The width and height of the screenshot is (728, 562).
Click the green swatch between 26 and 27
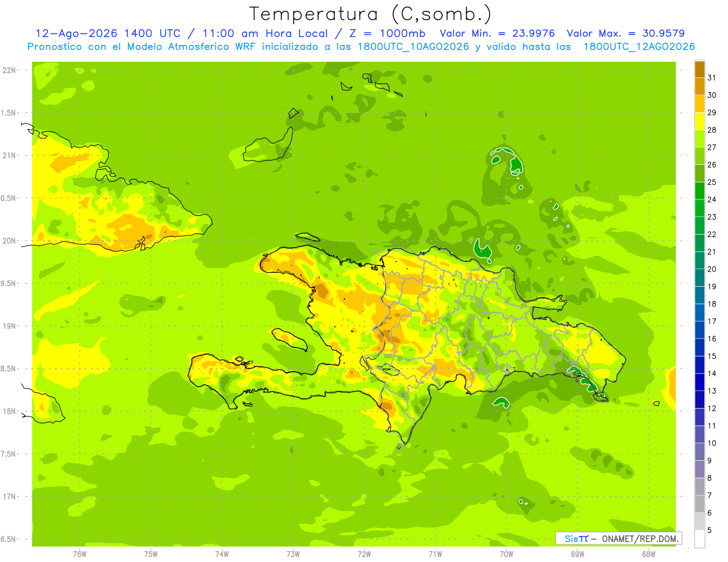(x=699, y=156)
